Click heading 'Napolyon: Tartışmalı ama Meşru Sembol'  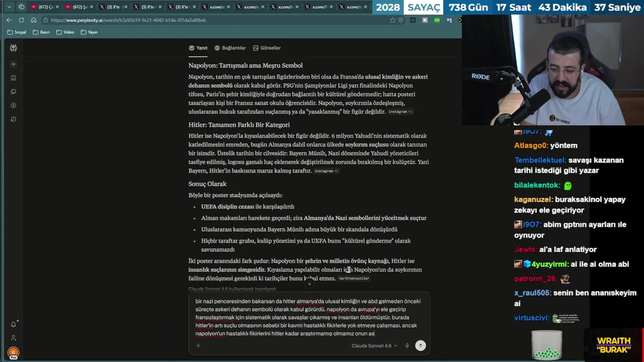tap(246, 65)
